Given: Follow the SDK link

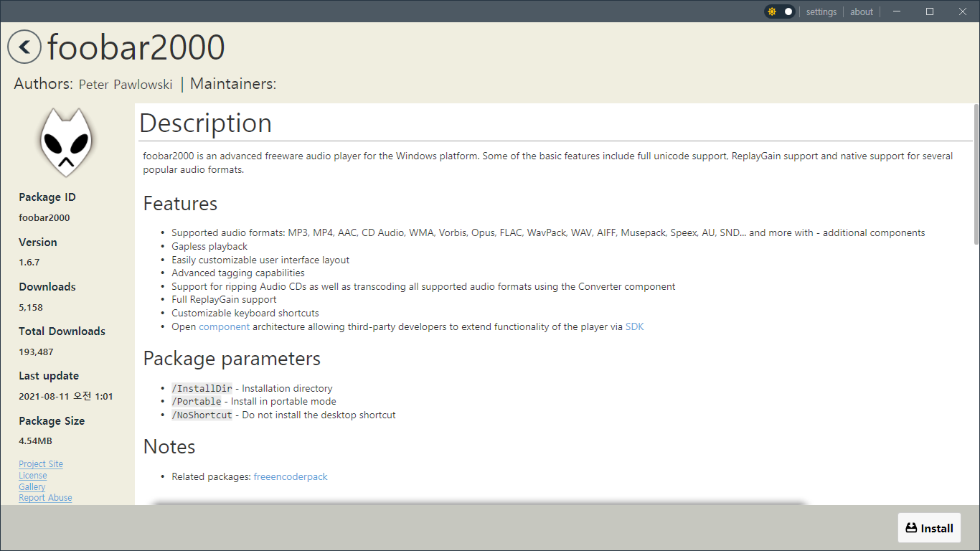Looking at the screenshot, I should (x=635, y=326).
